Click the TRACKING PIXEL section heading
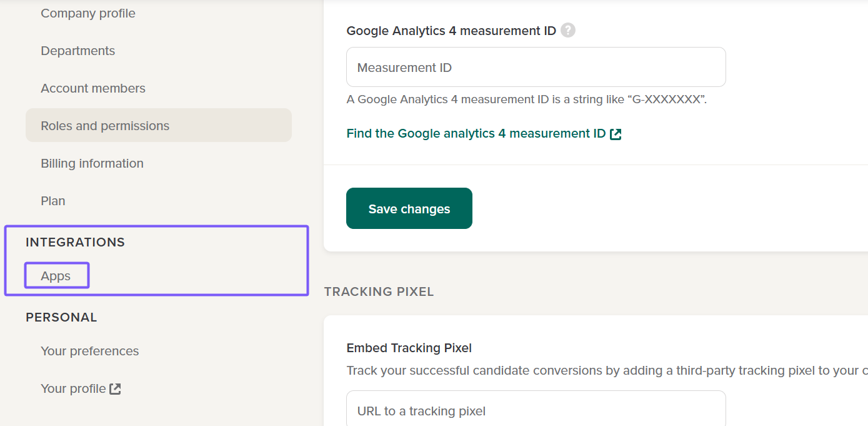This screenshot has width=868, height=426. tap(379, 292)
